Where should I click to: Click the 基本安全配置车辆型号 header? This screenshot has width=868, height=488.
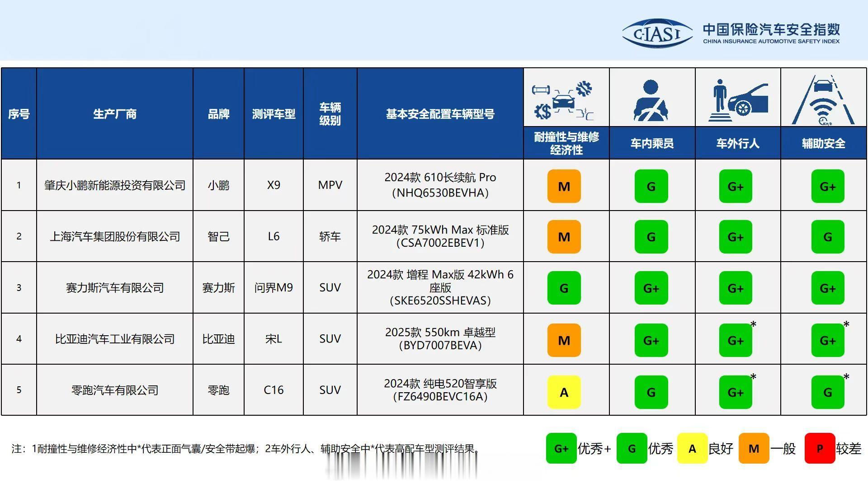point(440,114)
